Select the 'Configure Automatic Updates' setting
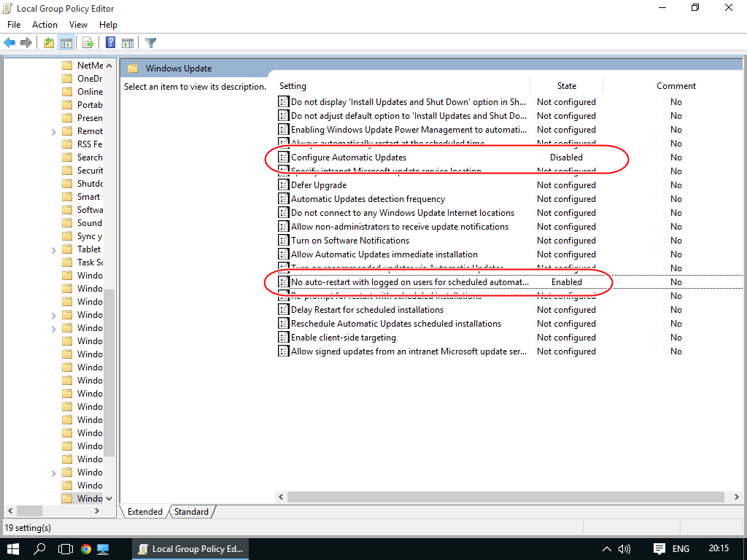 [x=348, y=157]
